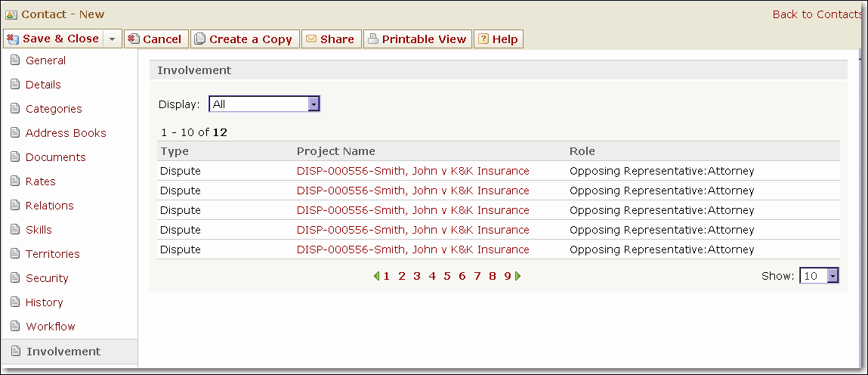Follow the Back to Contacts link
Screen dimensions: 868x375
click(x=818, y=14)
